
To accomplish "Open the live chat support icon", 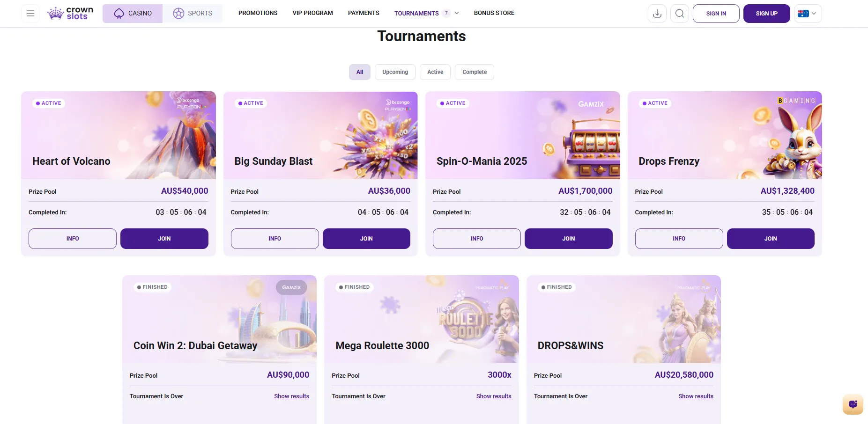I will tap(853, 404).
